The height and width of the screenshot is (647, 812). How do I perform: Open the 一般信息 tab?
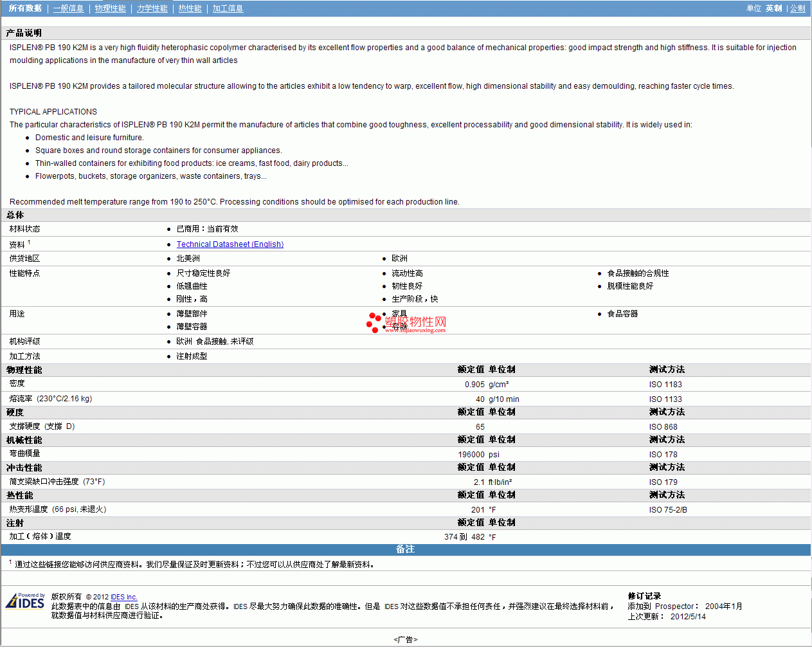68,8
